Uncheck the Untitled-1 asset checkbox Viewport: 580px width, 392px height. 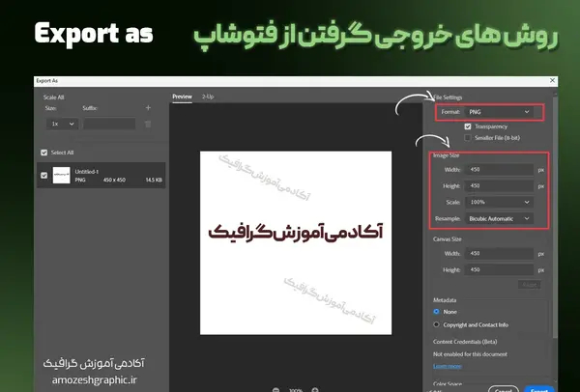(x=44, y=175)
